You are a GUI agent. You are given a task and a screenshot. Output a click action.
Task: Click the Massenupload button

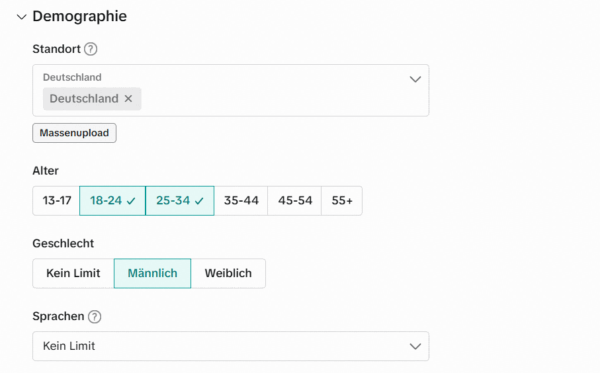click(74, 133)
